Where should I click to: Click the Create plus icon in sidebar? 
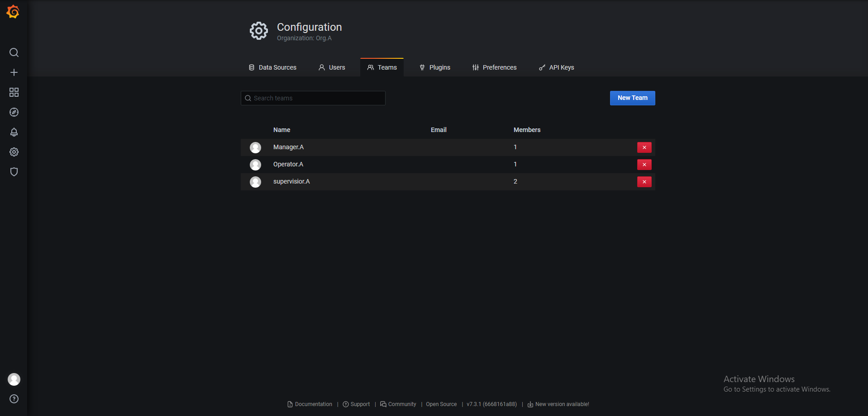pyautogui.click(x=14, y=72)
